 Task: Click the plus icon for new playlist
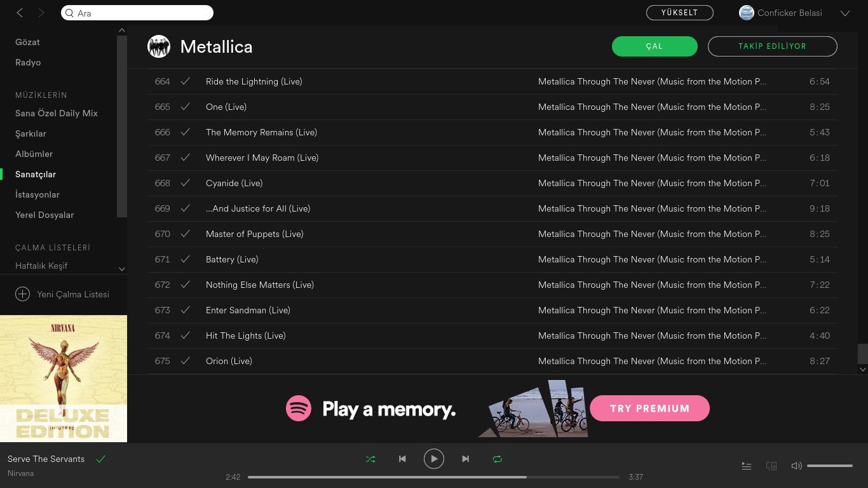click(x=22, y=294)
